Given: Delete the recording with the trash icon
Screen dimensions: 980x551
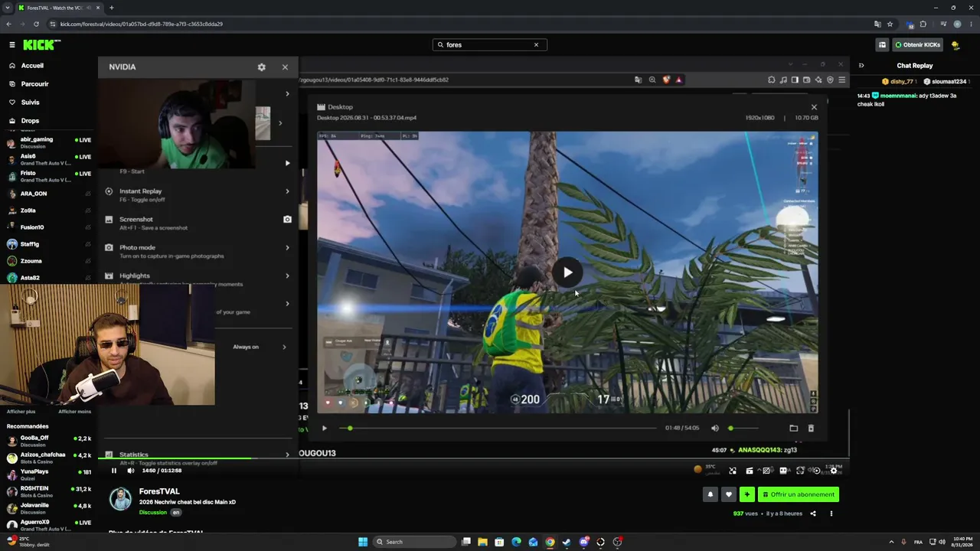Looking at the screenshot, I should [811, 429].
